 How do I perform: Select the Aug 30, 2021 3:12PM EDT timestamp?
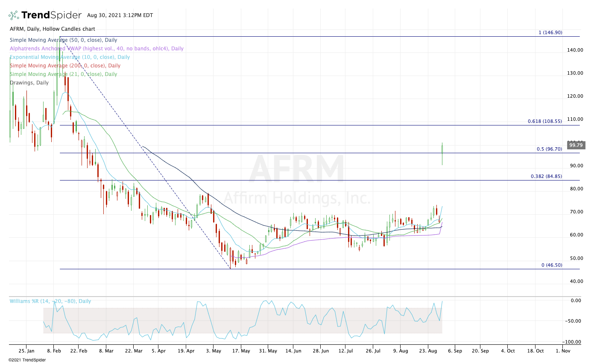[x=120, y=15]
